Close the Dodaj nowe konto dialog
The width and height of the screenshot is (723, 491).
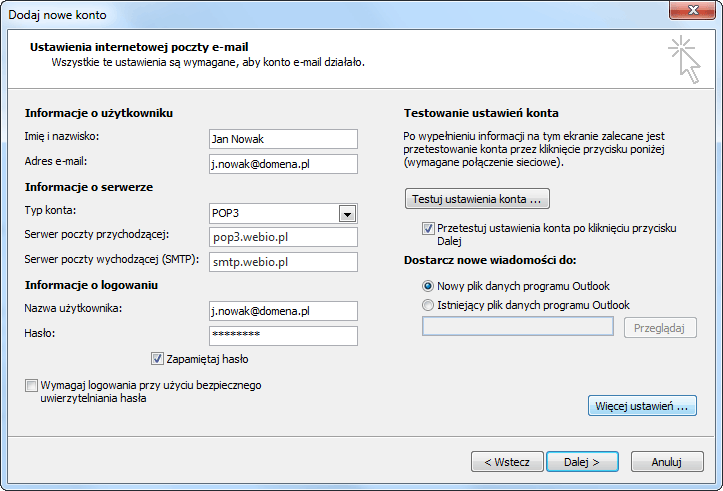click(x=693, y=10)
